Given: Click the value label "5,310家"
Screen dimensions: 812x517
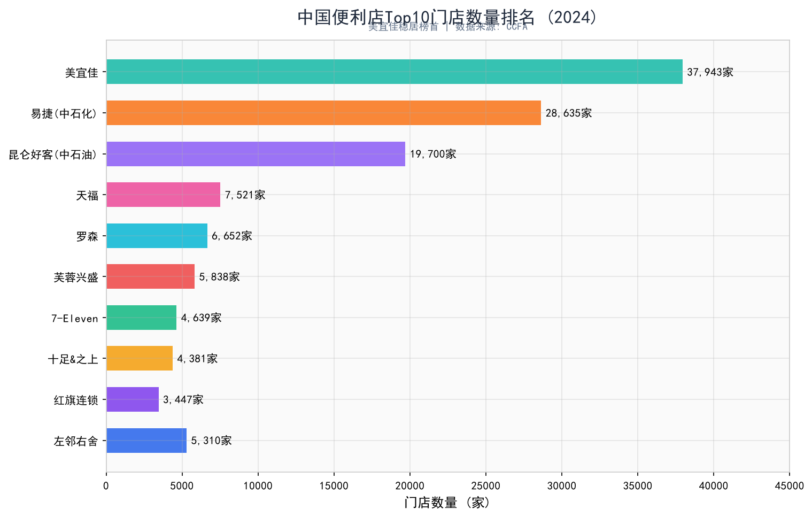Looking at the screenshot, I should tap(211, 441).
